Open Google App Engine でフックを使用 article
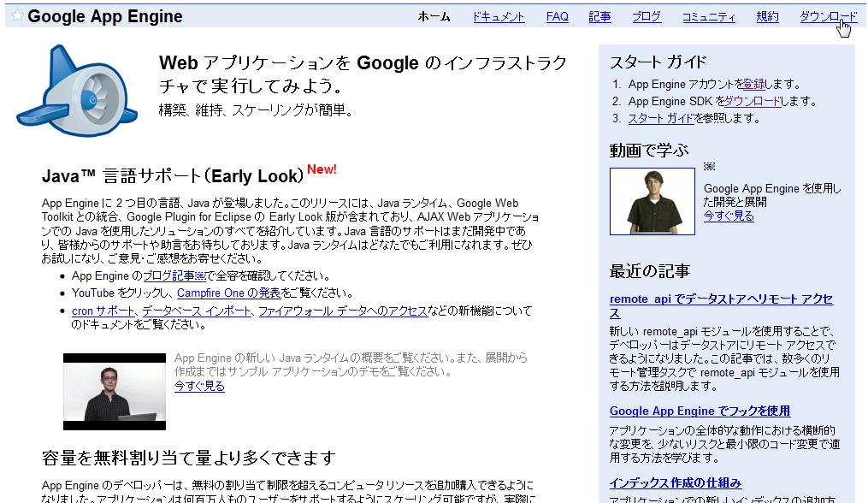Viewport: 868px width, 503px height. coord(700,411)
